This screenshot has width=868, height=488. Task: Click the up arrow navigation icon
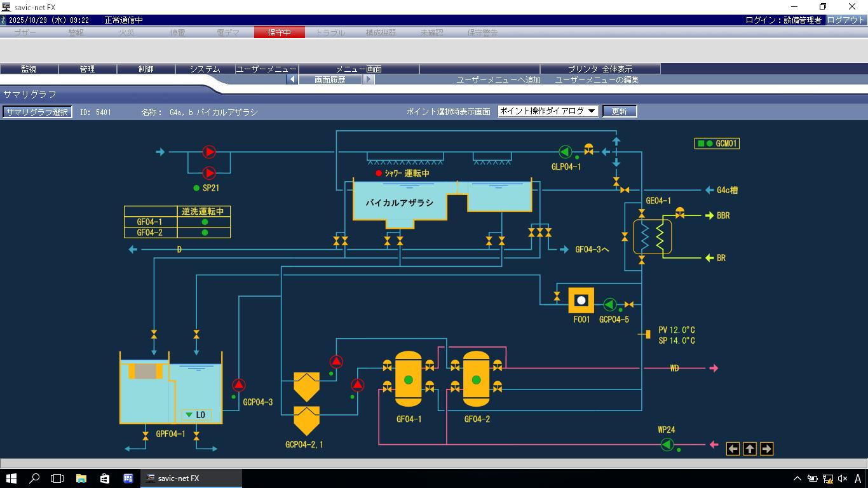(x=750, y=449)
